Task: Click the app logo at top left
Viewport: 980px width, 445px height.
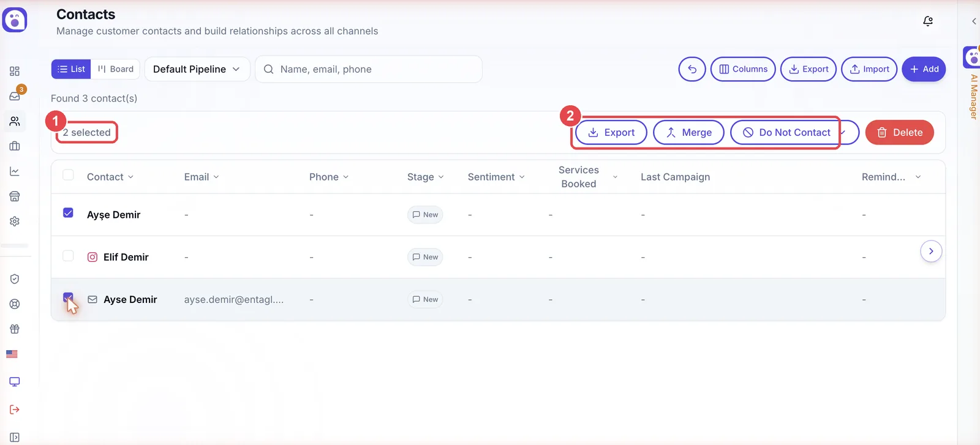Action: coord(15,20)
